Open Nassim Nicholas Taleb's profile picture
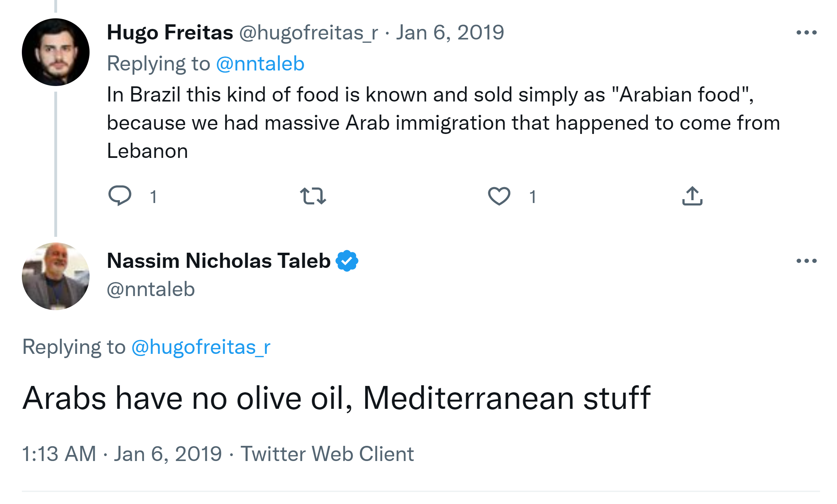Image resolution: width=837 pixels, height=504 pixels. coord(56,276)
